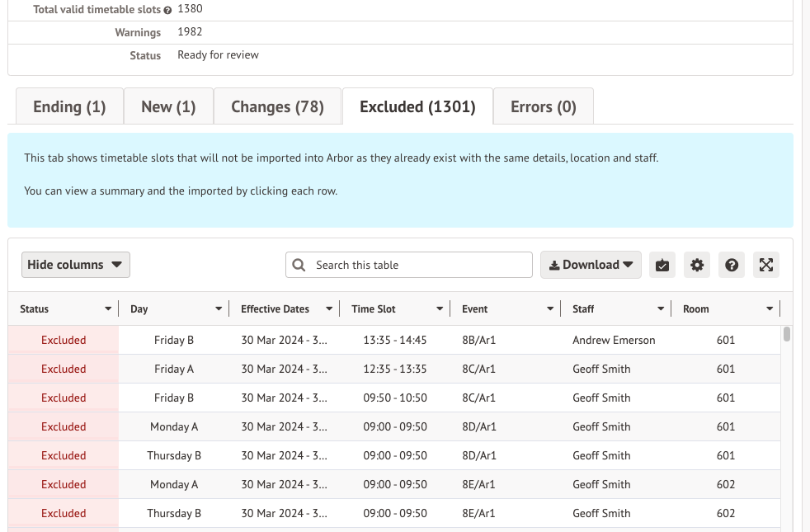
Task: Open the Download dropdown menu
Action: [591, 265]
